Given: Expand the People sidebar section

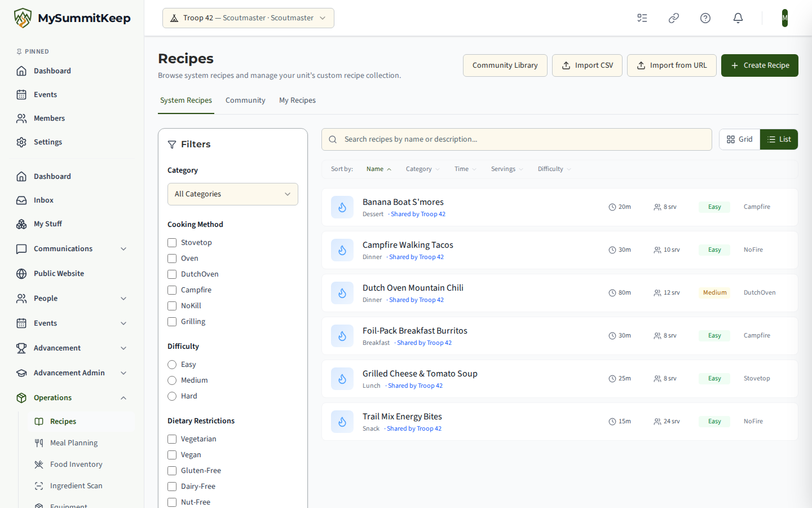Looking at the screenshot, I should coord(72,299).
